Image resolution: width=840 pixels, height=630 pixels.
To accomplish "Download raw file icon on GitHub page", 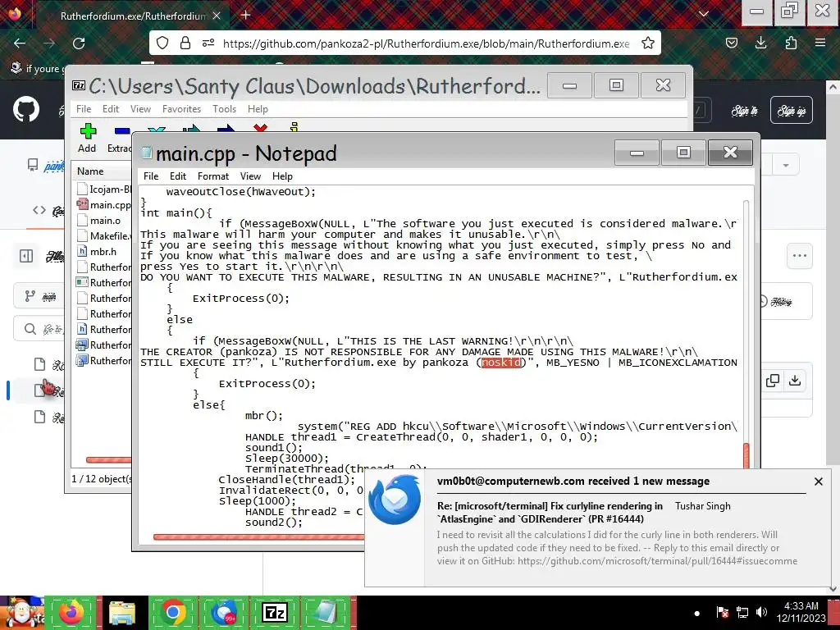I will coord(795,381).
